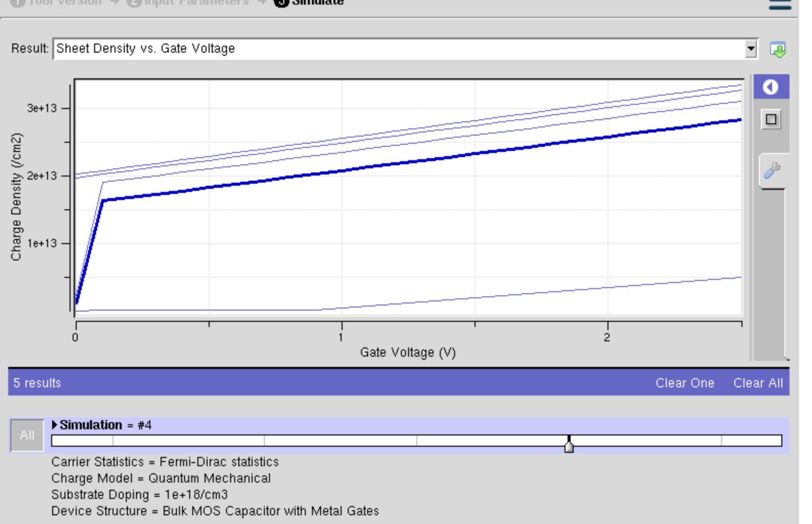
Task: Select the All simulations button
Action: (27, 435)
